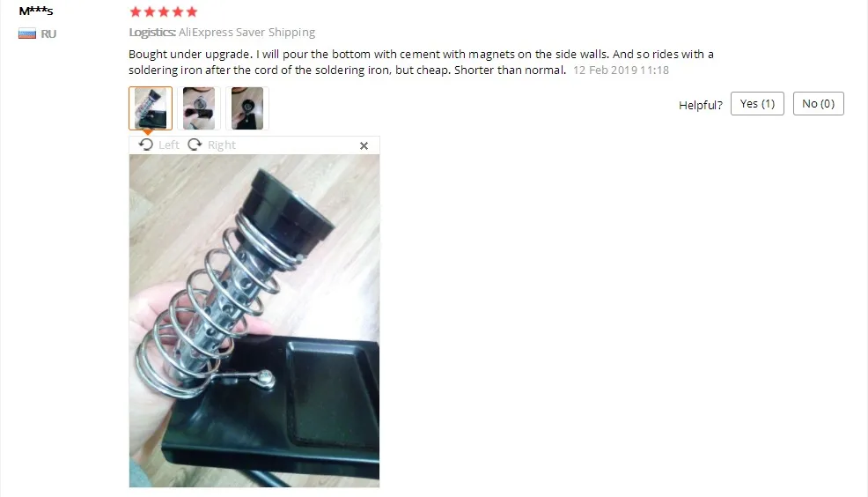Click the enlarged soldering stand photo
This screenshot has width=868, height=497.
(254, 321)
